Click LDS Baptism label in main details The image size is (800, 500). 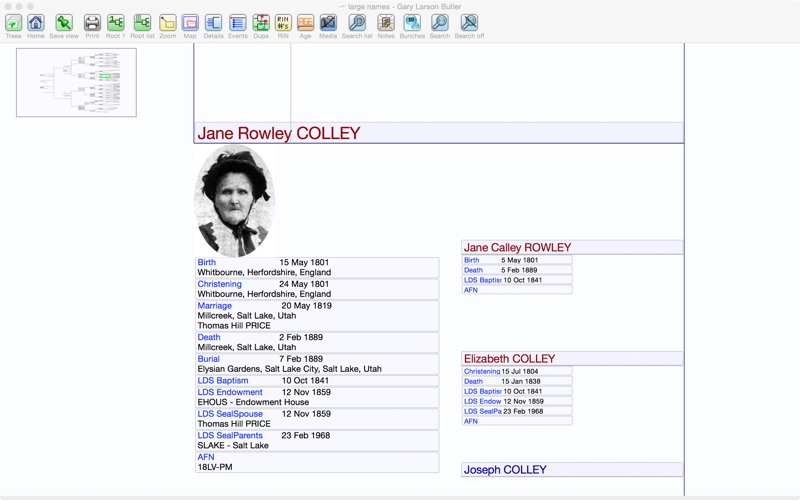point(223,381)
